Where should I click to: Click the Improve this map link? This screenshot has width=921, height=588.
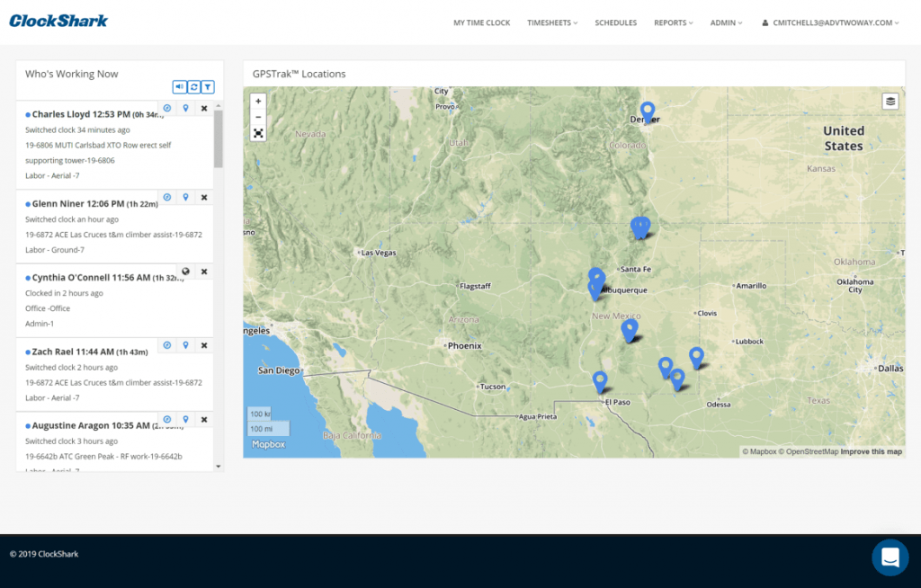[871, 451]
